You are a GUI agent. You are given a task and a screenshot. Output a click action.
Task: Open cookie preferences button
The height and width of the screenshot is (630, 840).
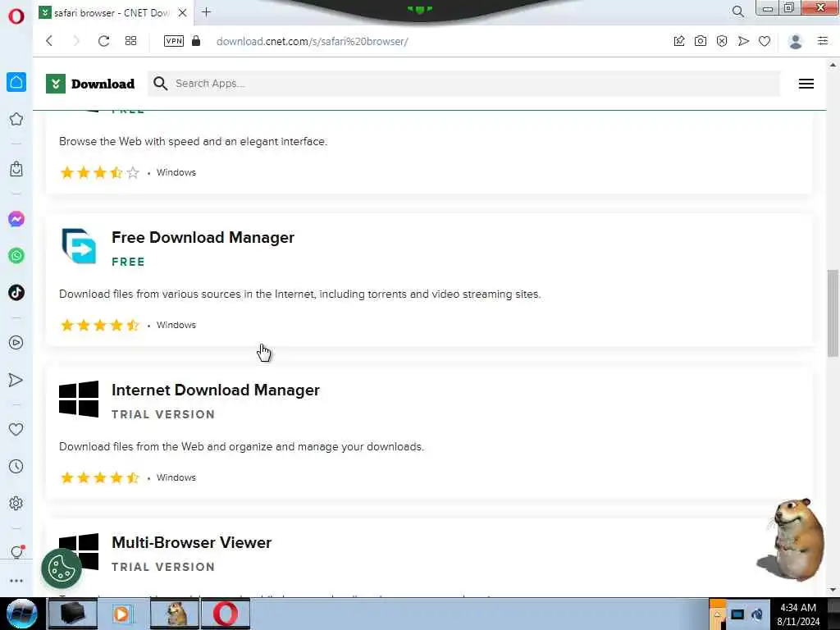(62, 568)
